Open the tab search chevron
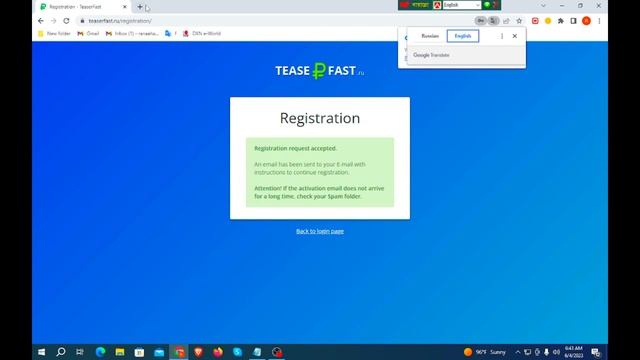640x360 pixels. click(x=543, y=6)
